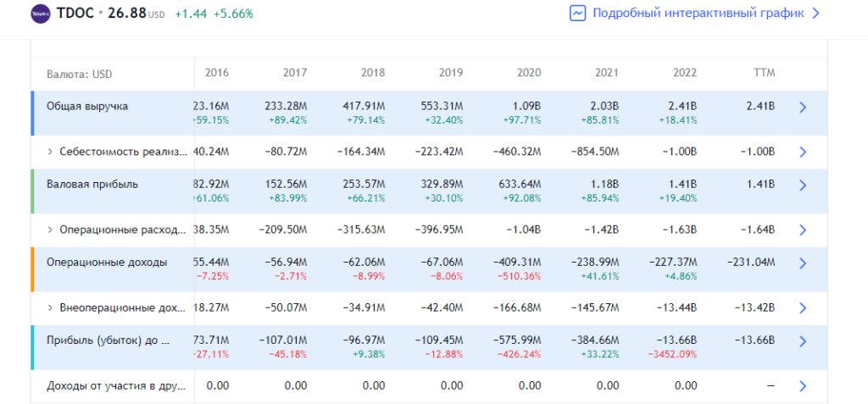This screenshot has width=868, height=404.
Task: Click 2019 revenue value 553.31M
Action: point(442,106)
